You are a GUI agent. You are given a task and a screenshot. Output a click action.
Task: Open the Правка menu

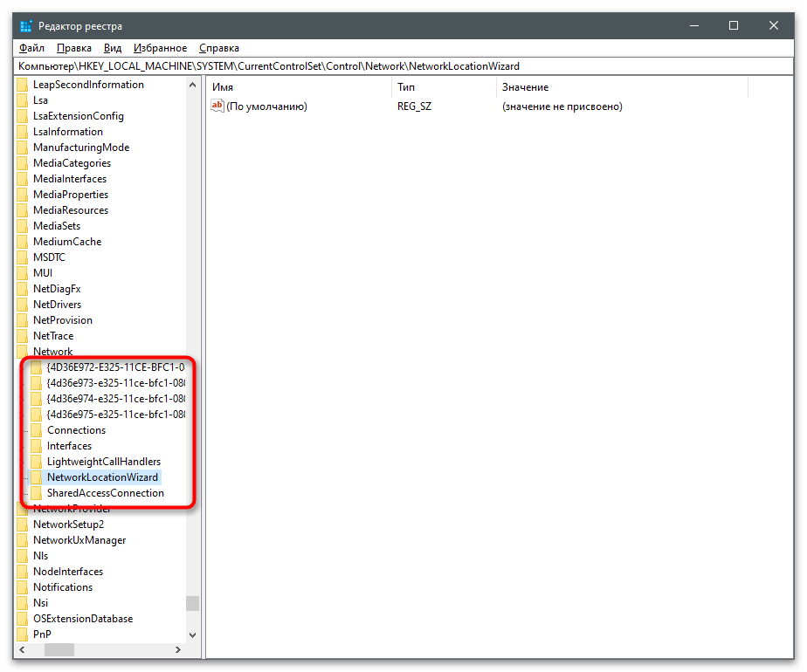(74, 48)
